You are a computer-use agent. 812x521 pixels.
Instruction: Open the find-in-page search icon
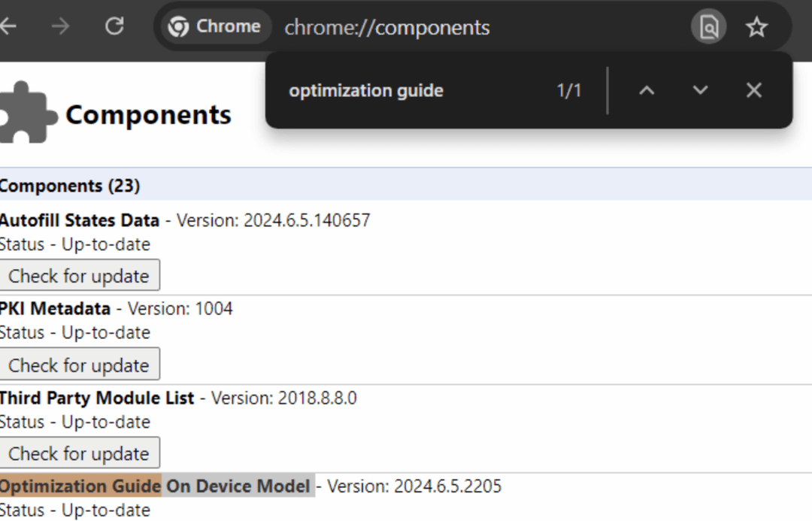pos(708,27)
